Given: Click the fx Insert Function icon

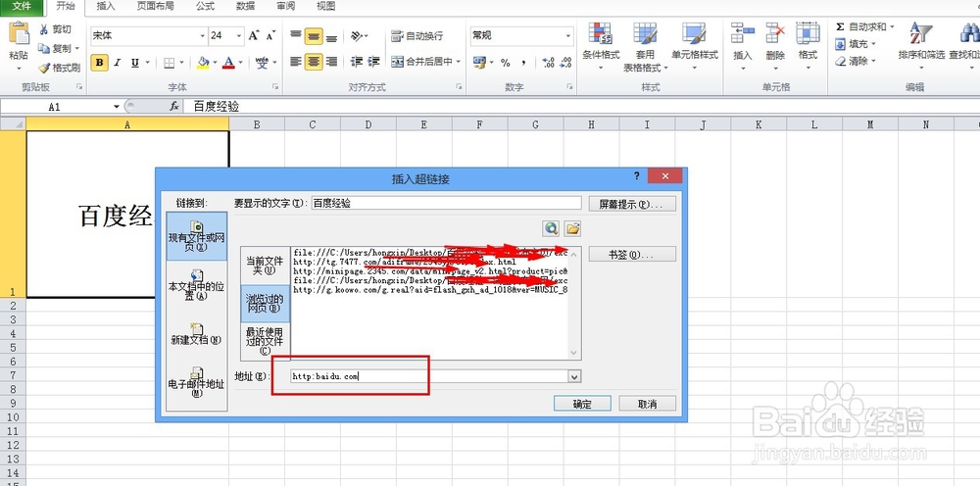Looking at the screenshot, I should [174, 107].
